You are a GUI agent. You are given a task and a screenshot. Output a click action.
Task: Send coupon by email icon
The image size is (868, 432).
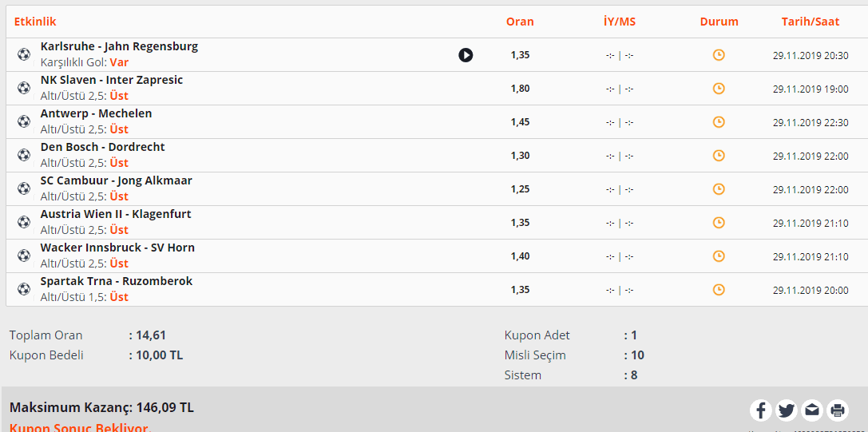tap(811, 410)
